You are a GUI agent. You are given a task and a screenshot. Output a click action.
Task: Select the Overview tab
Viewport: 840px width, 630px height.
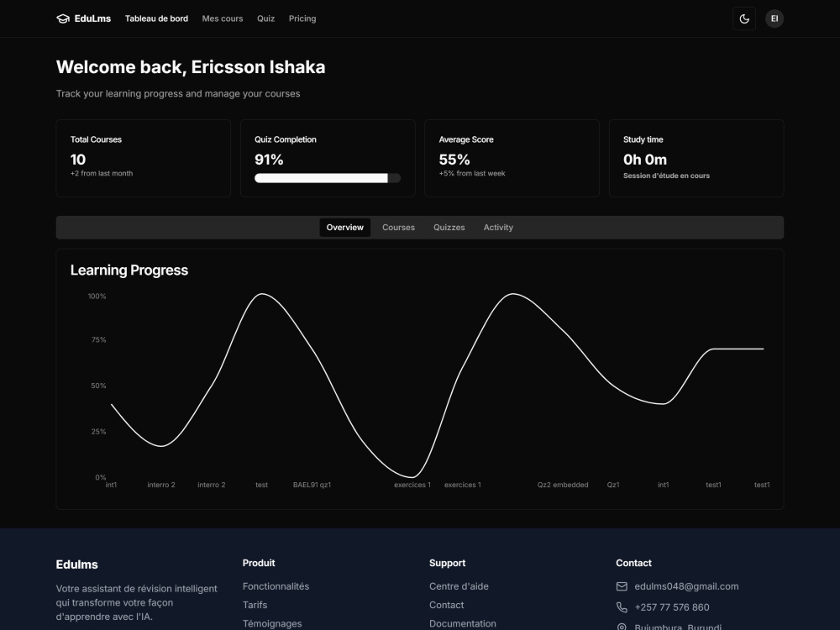tap(345, 228)
